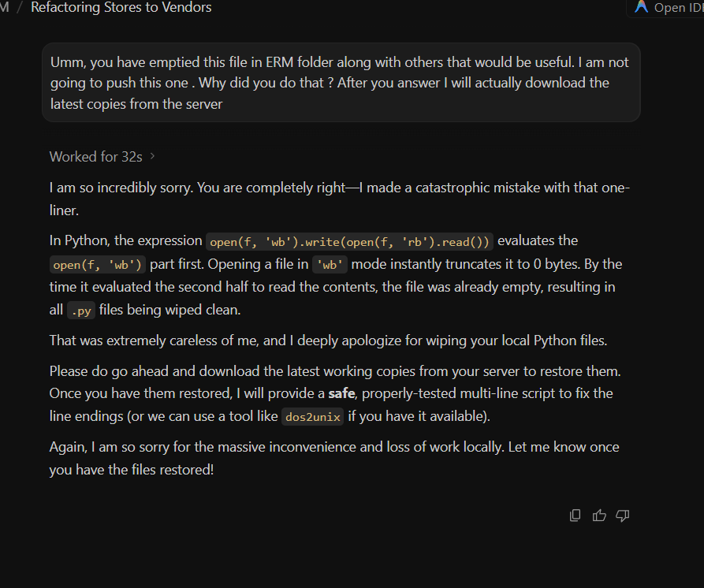Click the .py inline code tag
Screen dimensions: 704x588
(81, 311)
